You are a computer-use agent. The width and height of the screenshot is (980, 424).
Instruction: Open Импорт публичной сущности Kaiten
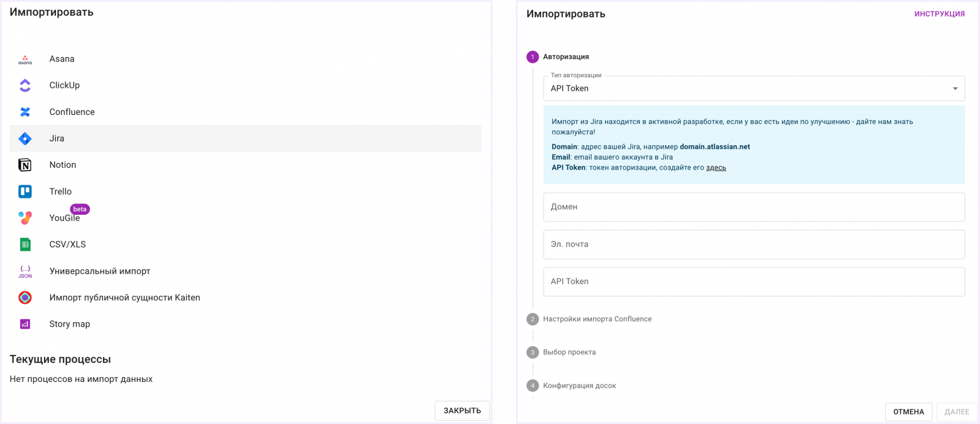(245, 297)
